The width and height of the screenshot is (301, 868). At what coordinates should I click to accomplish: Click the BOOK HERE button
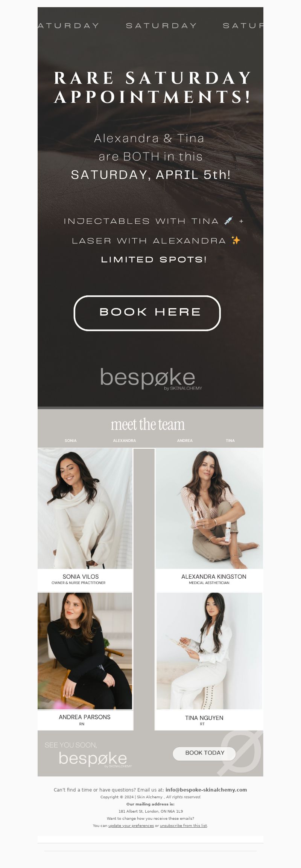147,313
